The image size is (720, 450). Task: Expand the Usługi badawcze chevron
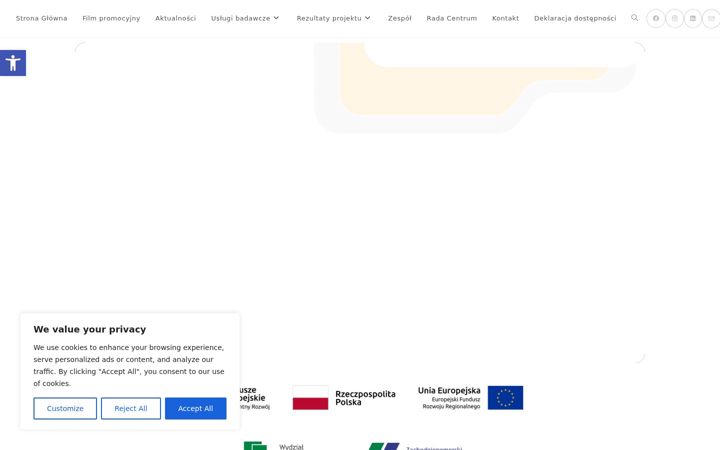276,18
